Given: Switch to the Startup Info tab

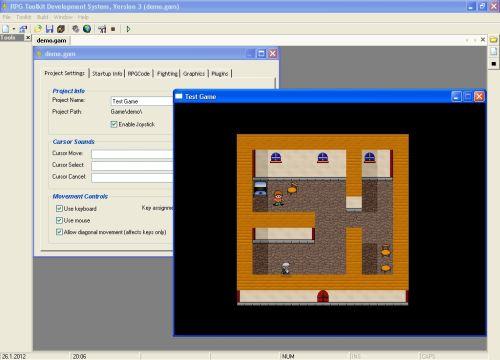Looking at the screenshot, I should pyautogui.click(x=107, y=73).
